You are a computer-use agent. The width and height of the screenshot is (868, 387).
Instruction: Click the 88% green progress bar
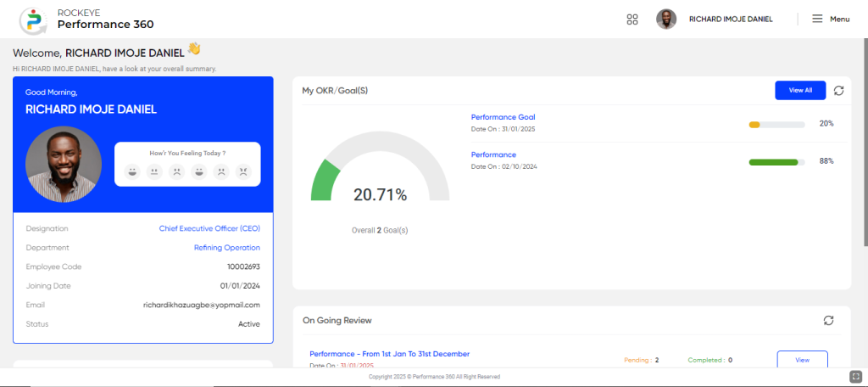tap(776, 162)
